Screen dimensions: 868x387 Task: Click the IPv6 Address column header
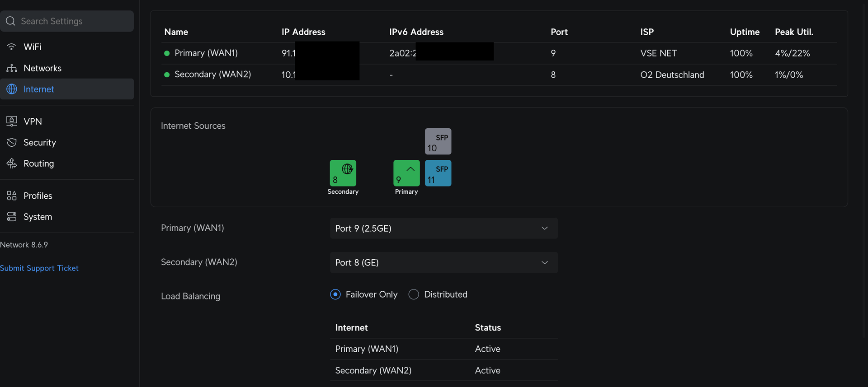click(x=416, y=32)
